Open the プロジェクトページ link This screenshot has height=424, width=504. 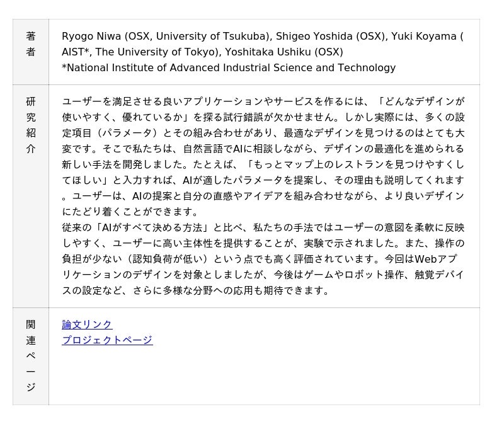pos(107,340)
